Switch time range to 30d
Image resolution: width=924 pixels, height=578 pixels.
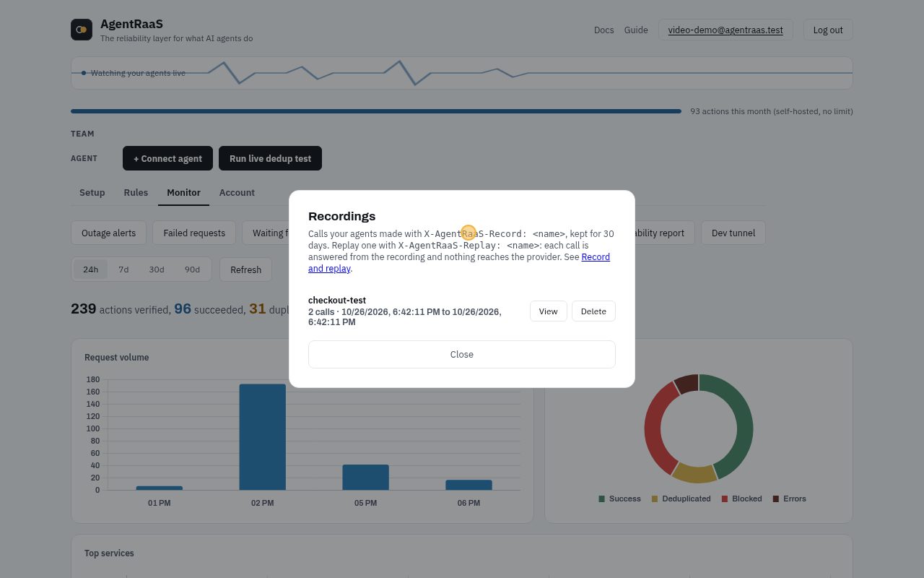pyautogui.click(x=157, y=269)
